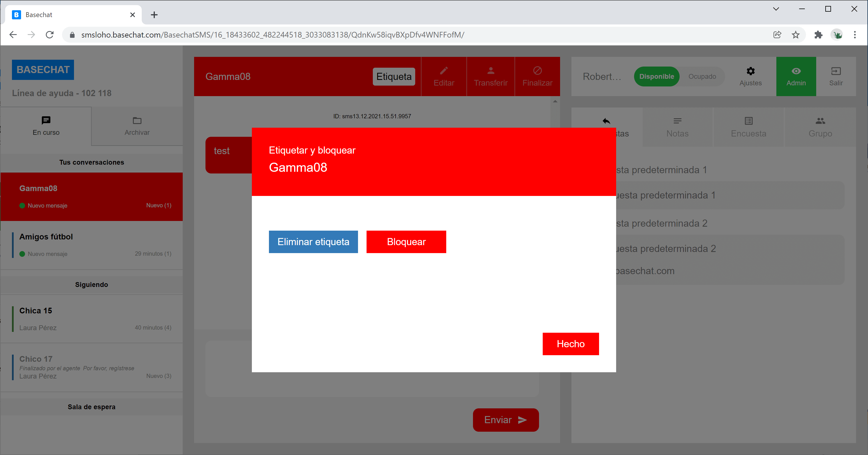
Task: Open the Admin eye icon
Action: click(796, 71)
